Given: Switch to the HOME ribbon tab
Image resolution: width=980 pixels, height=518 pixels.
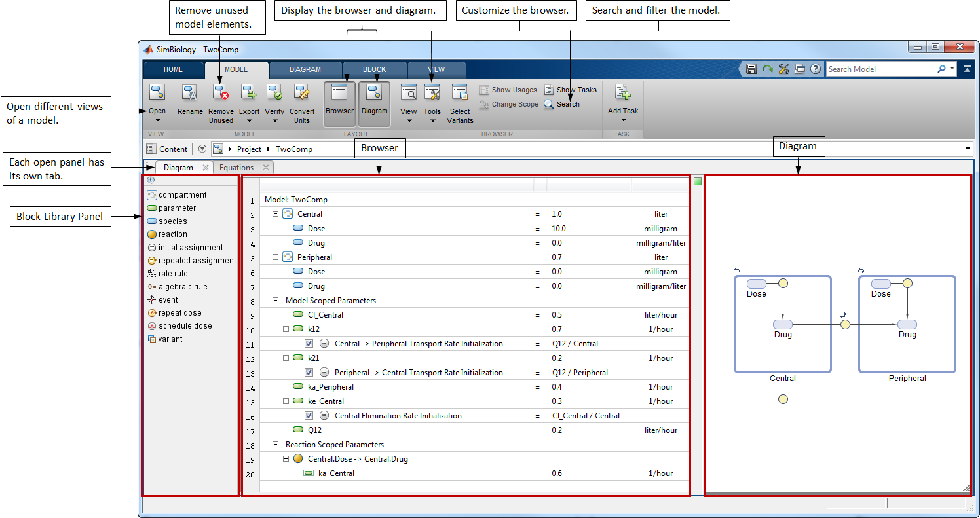Looking at the screenshot, I should [174, 69].
